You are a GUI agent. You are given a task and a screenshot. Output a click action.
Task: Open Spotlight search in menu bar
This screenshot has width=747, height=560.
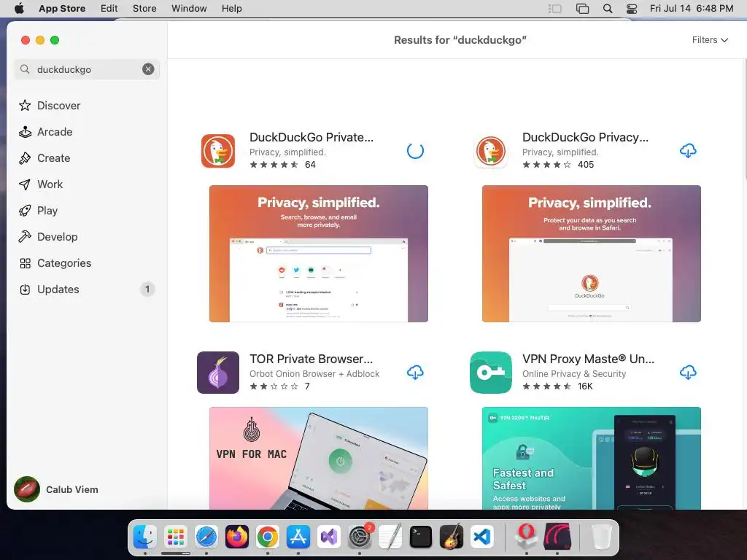[x=608, y=9]
